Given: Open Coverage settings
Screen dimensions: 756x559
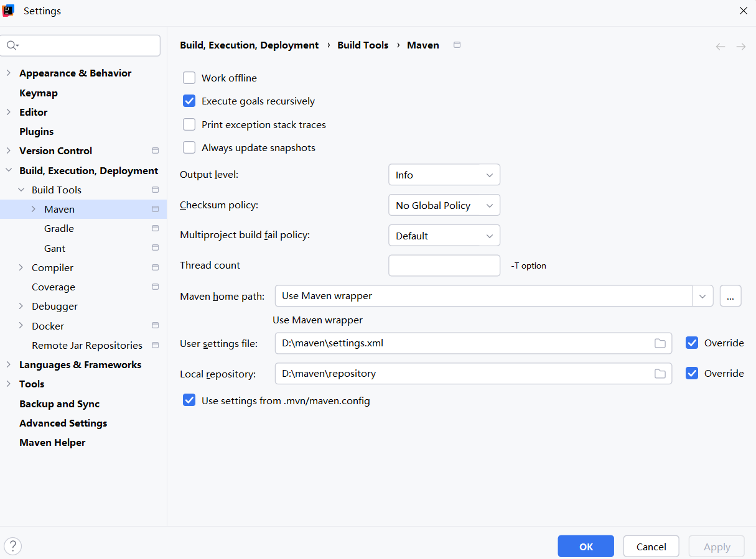Looking at the screenshot, I should [54, 287].
